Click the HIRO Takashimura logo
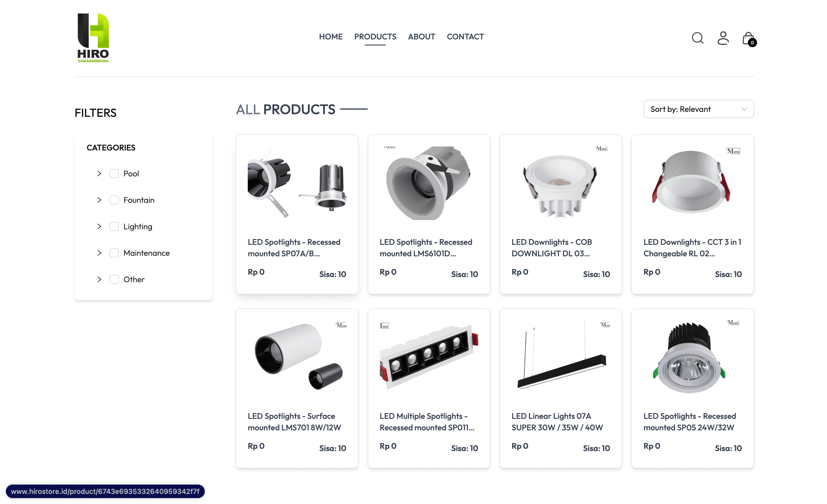The height and width of the screenshot is (504, 827). pos(93,38)
